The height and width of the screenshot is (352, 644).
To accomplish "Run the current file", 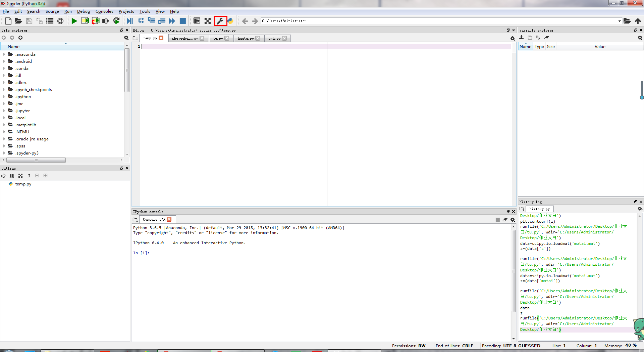I will point(74,21).
